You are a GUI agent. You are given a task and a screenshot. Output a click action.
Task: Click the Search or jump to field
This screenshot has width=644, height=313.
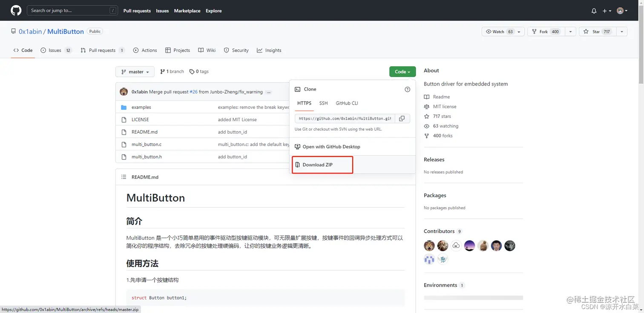(72, 11)
